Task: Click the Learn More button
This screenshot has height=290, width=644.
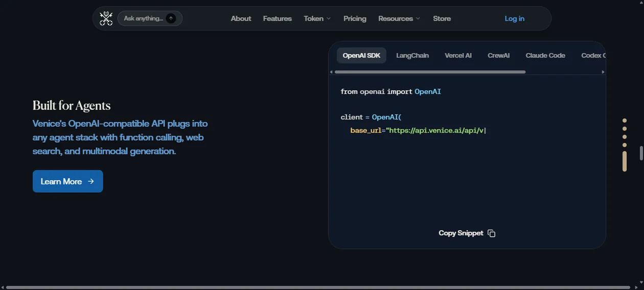Action: (x=68, y=181)
